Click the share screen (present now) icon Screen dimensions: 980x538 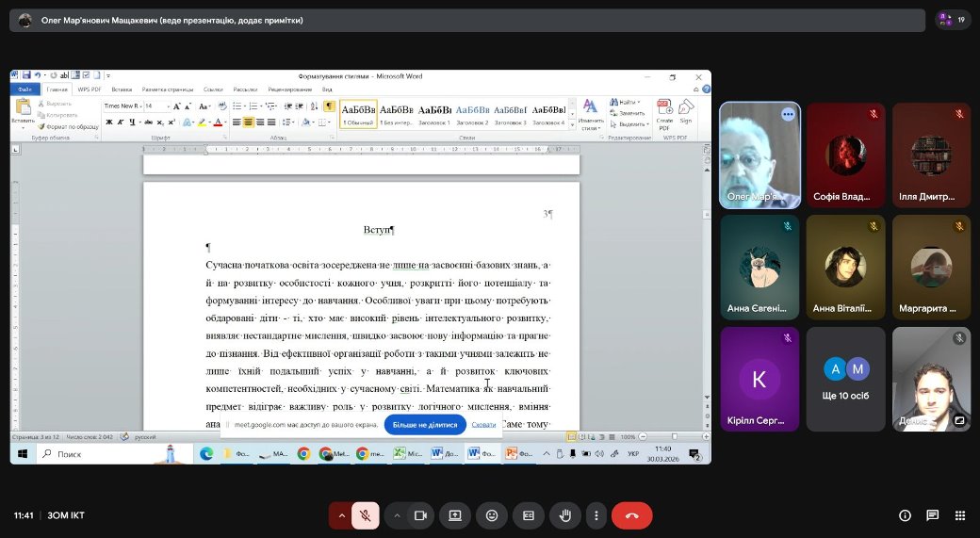(455, 515)
